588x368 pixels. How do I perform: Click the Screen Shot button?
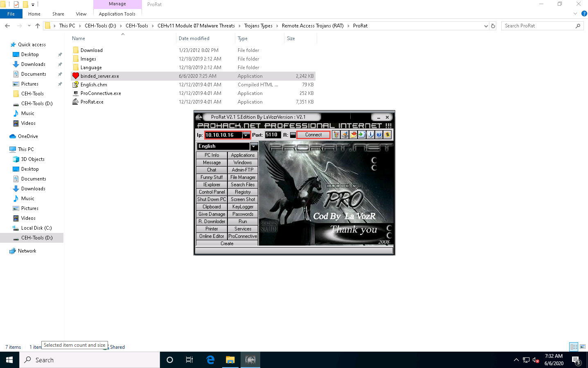pos(243,199)
